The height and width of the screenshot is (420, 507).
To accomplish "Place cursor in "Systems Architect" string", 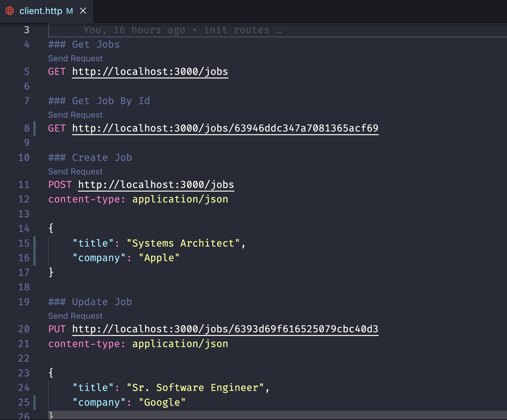I will point(183,243).
